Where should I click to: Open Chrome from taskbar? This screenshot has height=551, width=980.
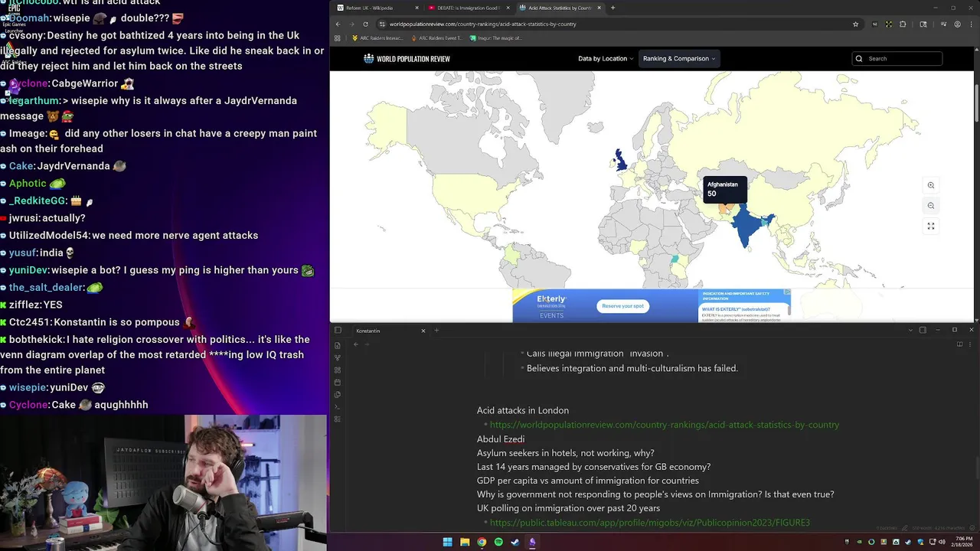point(482,542)
